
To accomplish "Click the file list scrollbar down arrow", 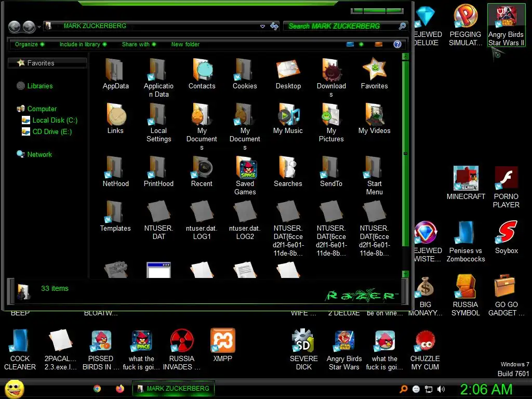I will [x=405, y=274].
